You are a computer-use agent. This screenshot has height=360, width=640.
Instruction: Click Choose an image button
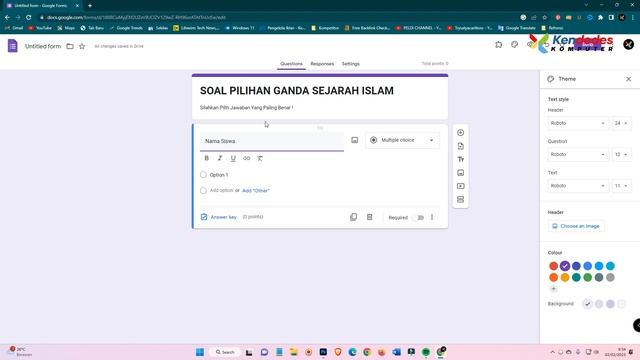(x=576, y=226)
